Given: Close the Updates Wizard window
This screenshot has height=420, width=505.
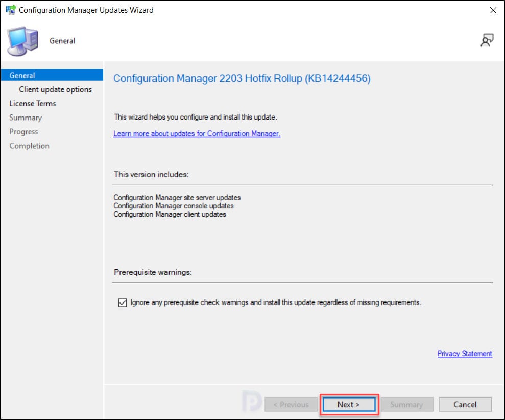Looking at the screenshot, I should point(493,10).
